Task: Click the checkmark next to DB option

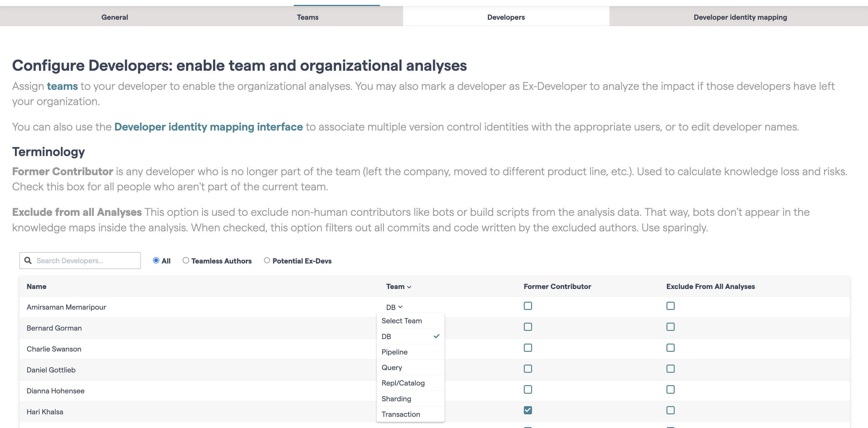Action: click(436, 336)
